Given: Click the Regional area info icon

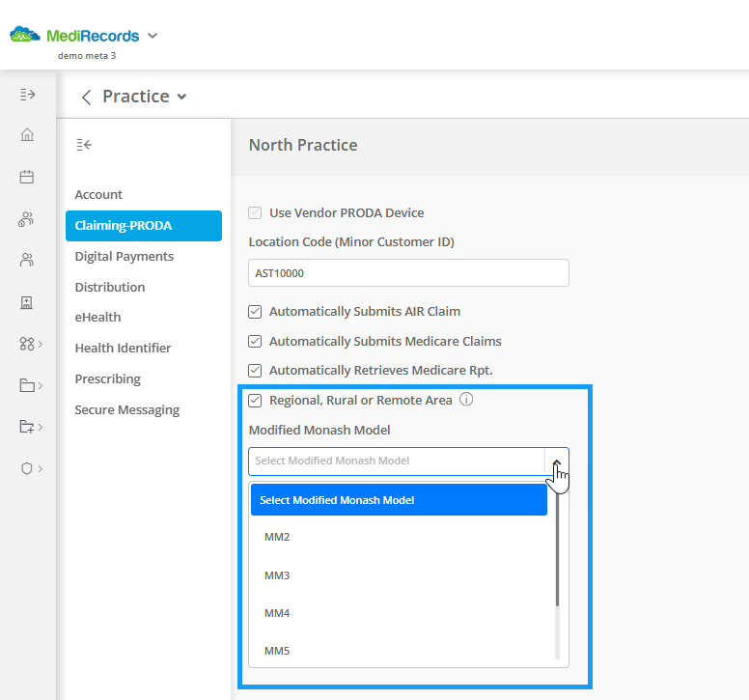Looking at the screenshot, I should pyautogui.click(x=466, y=399).
